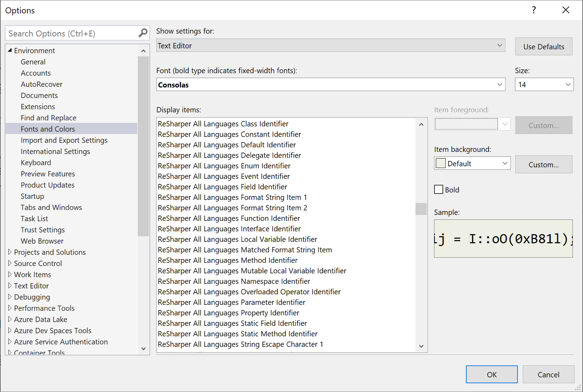The width and height of the screenshot is (583, 392).
Task: Select Accounts in the options tree
Action: [x=36, y=73]
